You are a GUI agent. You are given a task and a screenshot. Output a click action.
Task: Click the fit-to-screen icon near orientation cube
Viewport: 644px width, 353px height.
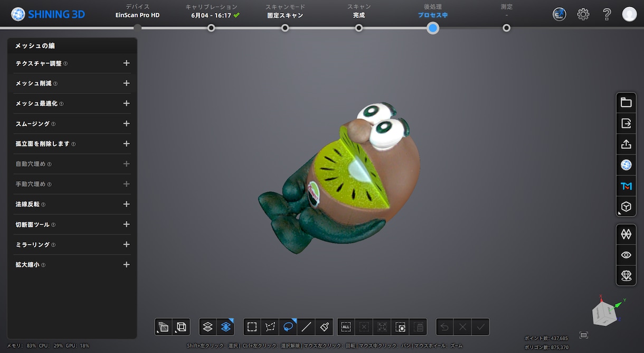(583, 335)
